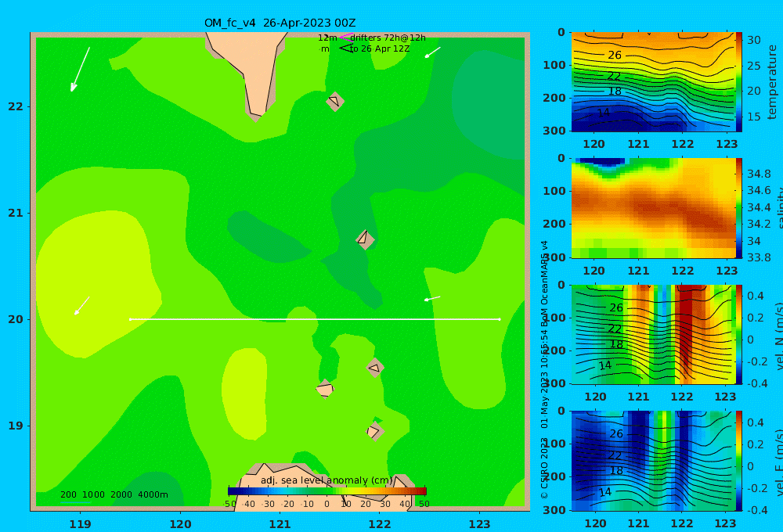Select the 'to 26 Apr 12Z' legend text
The height and width of the screenshot is (532, 783).
click(x=380, y=49)
